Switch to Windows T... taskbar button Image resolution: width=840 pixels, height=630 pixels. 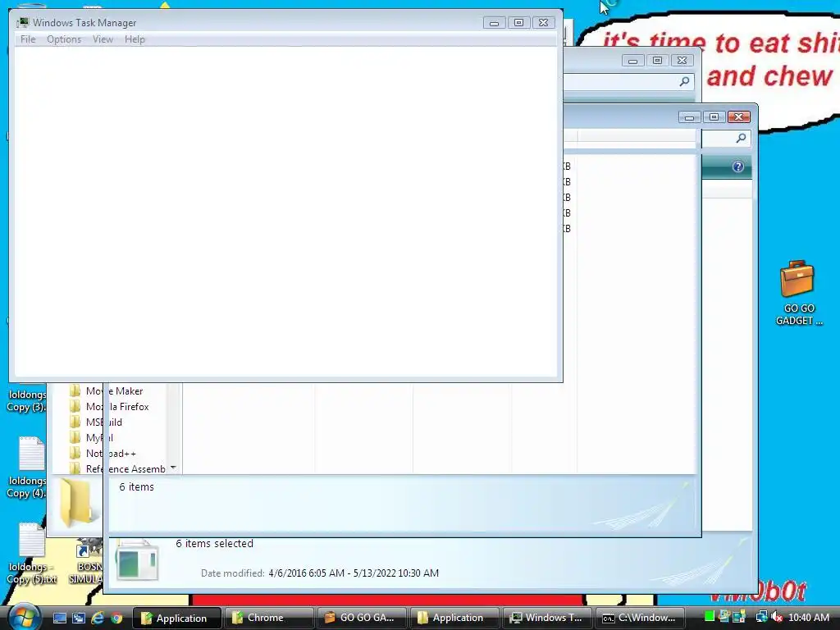coord(546,618)
